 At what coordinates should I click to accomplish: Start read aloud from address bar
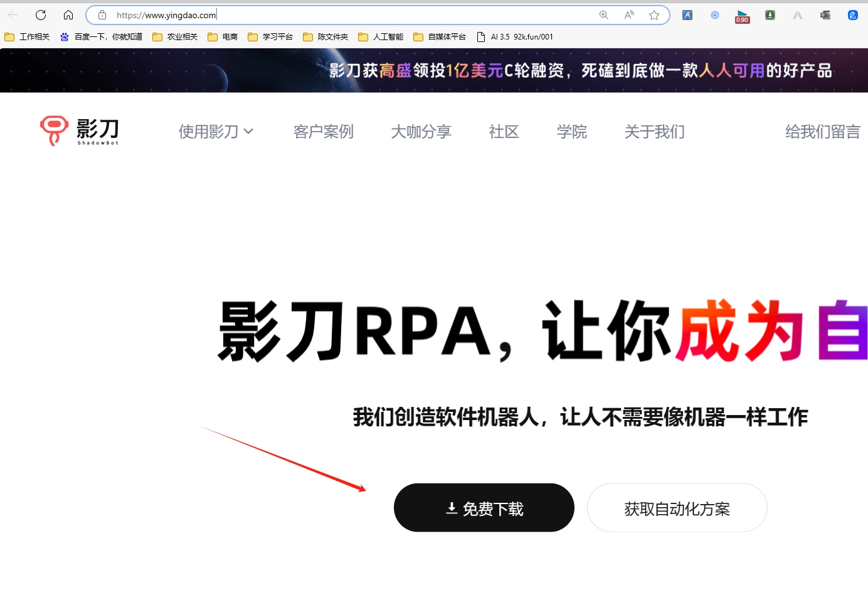[629, 15]
